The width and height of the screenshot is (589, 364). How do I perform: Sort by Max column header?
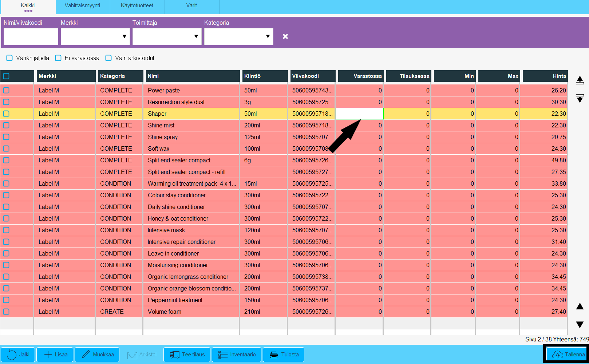pos(499,76)
